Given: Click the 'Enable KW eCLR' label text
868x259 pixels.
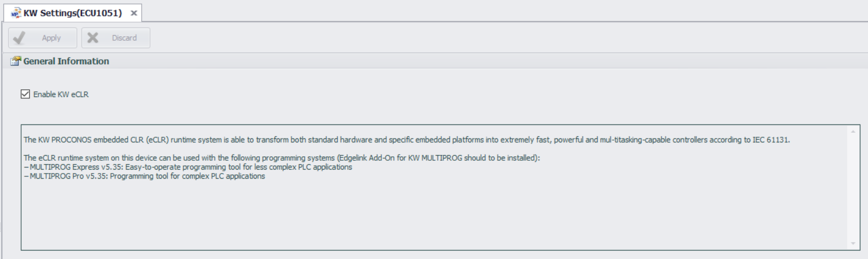Looking at the screenshot, I should 61,94.
